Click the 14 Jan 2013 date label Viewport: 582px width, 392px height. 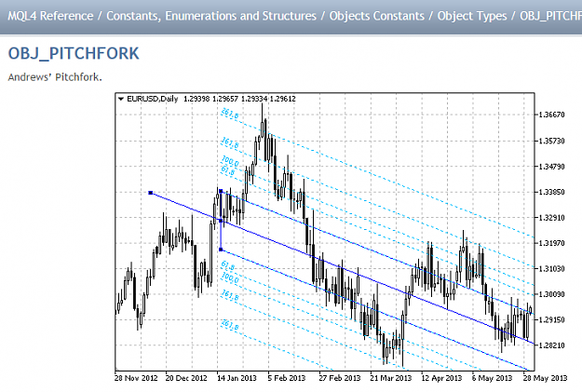tap(237, 378)
